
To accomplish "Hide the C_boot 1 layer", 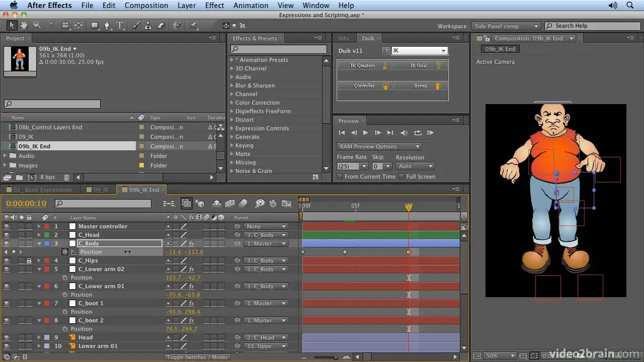I will coord(7,304).
